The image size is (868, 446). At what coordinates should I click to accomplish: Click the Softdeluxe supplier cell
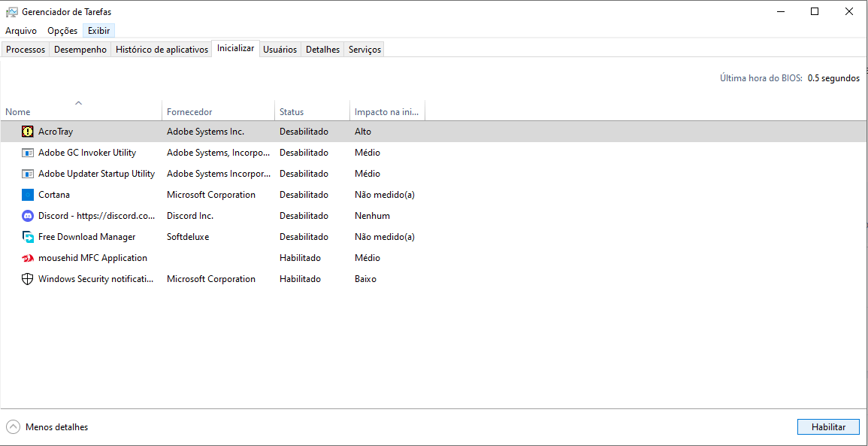pos(188,237)
